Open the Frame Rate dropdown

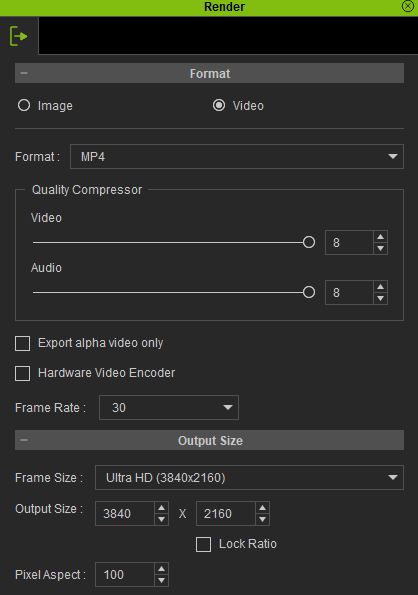(x=169, y=408)
